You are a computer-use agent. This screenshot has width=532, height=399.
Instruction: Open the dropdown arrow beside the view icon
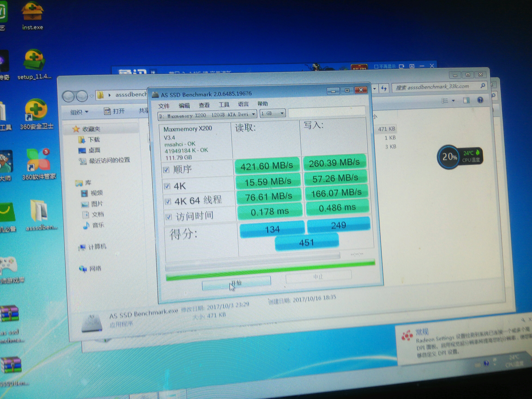(x=453, y=101)
